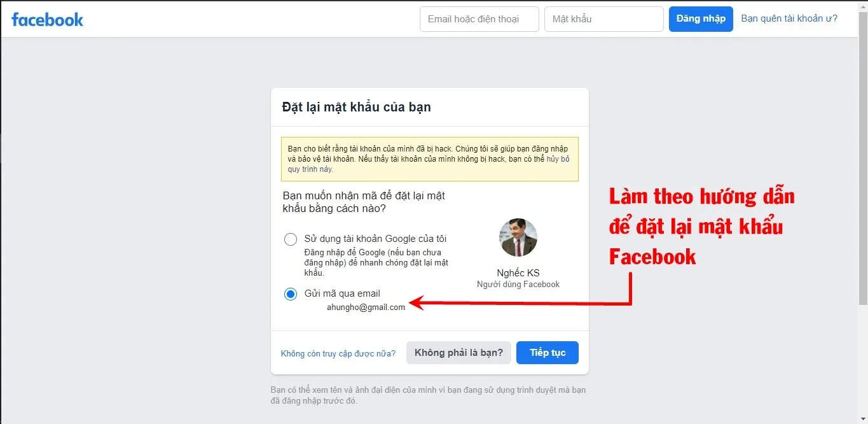Click the "Nghếc KS" name label
Screen dimensions: 868x424
point(518,272)
